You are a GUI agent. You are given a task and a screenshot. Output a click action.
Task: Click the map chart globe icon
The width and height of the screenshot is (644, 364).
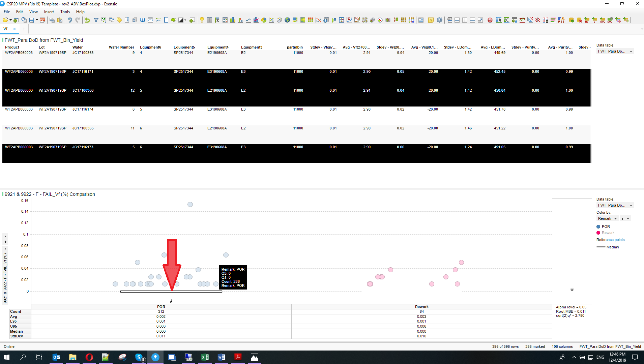click(x=287, y=20)
